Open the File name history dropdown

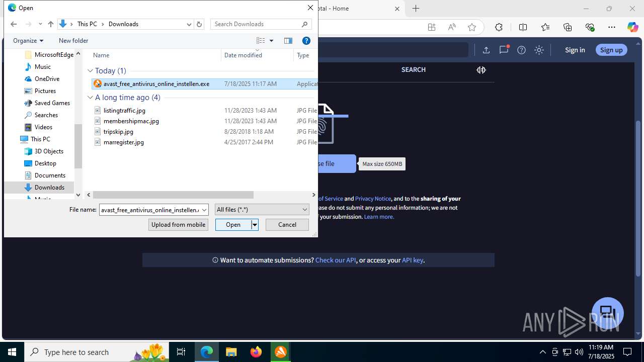tap(204, 210)
